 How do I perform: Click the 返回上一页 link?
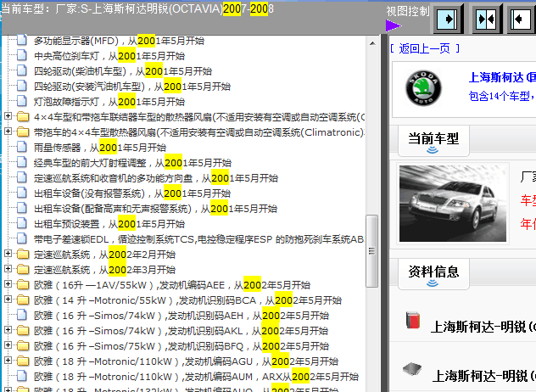[425, 48]
